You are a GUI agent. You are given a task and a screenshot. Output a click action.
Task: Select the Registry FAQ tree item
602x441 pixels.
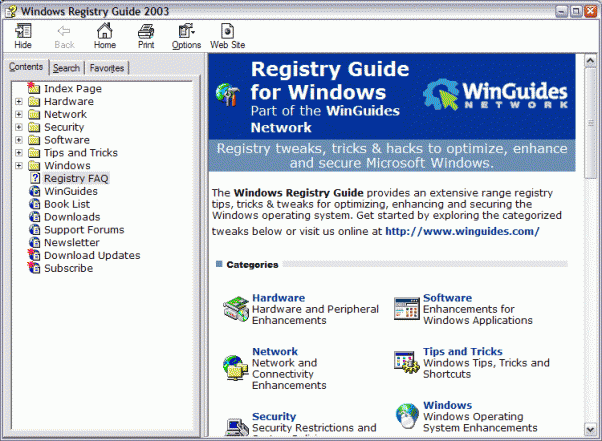point(76,178)
